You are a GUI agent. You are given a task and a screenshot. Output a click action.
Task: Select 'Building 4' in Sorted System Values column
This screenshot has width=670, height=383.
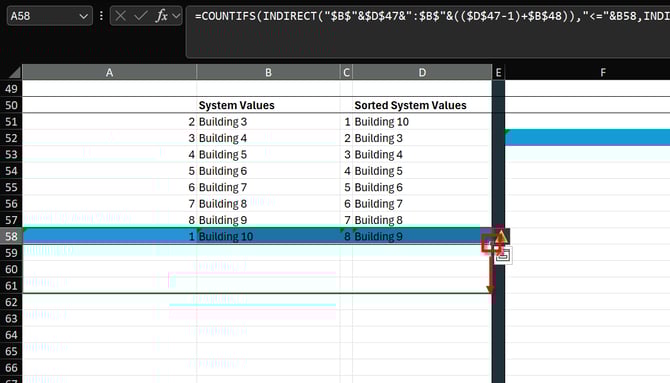pos(422,154)
